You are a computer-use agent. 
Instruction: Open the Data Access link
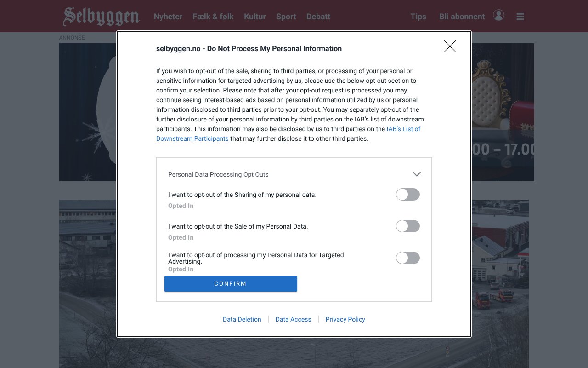coord(293,319)
